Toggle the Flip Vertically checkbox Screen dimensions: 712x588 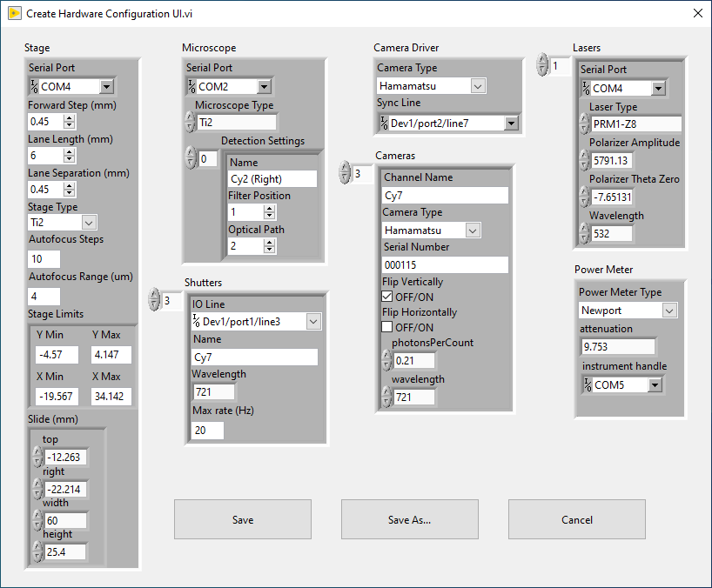[386, 297]
